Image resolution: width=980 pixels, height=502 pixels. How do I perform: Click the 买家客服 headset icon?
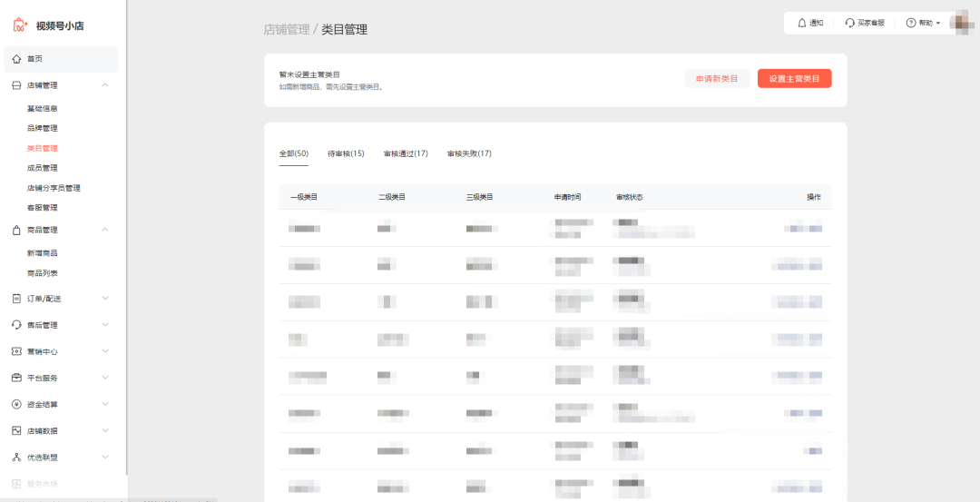(849, 23)
